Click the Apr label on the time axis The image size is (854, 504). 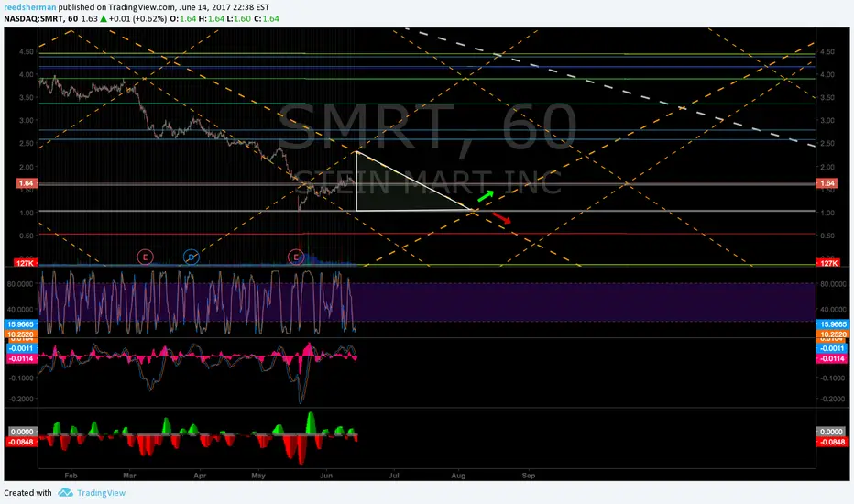point(200,475)
